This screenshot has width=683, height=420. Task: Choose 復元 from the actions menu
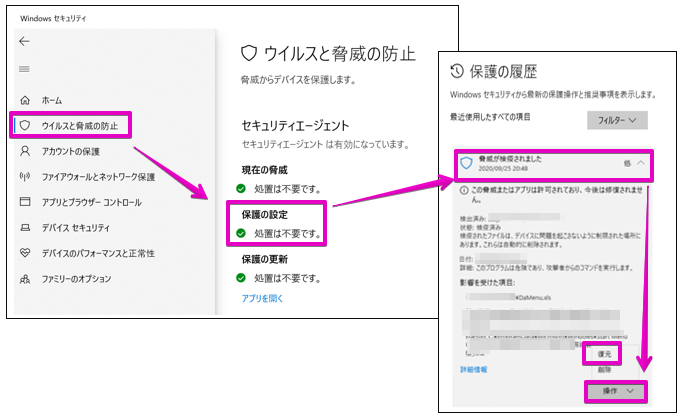(x=604, y=354)
